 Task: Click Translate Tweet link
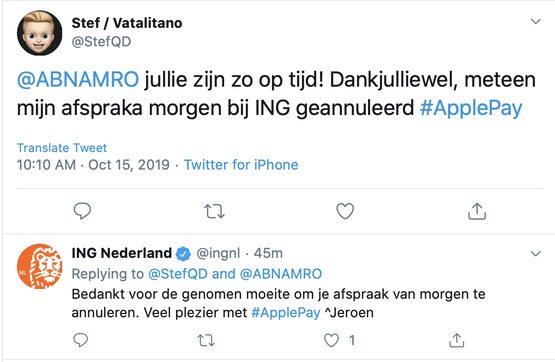click(x=62, y=148)
